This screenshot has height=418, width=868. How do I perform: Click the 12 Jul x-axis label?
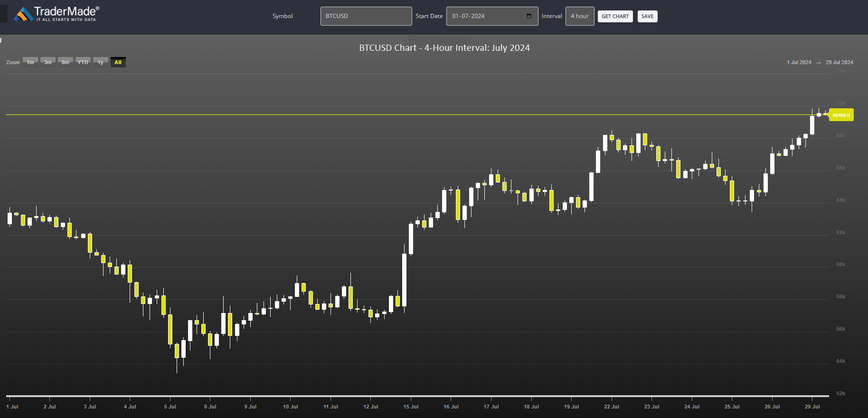371,407
